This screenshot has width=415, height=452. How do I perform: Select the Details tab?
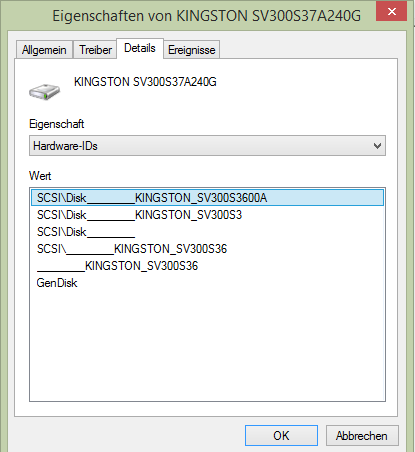[x=140, y=48]
